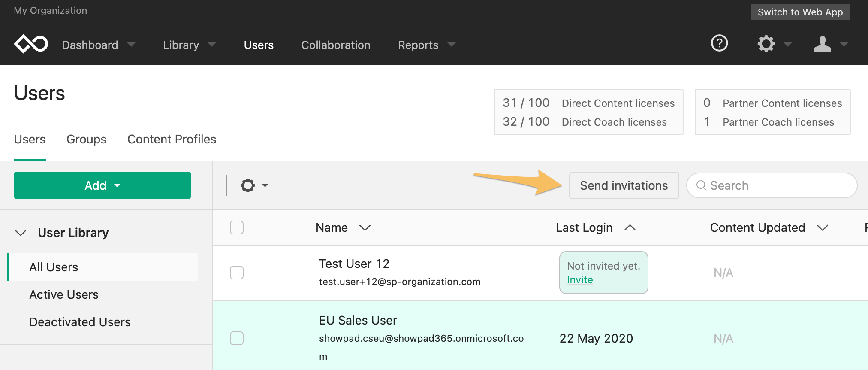Expand the Dashboard dropdown arrow
Viewport: 868px width, 370px height.
[131, 45]
